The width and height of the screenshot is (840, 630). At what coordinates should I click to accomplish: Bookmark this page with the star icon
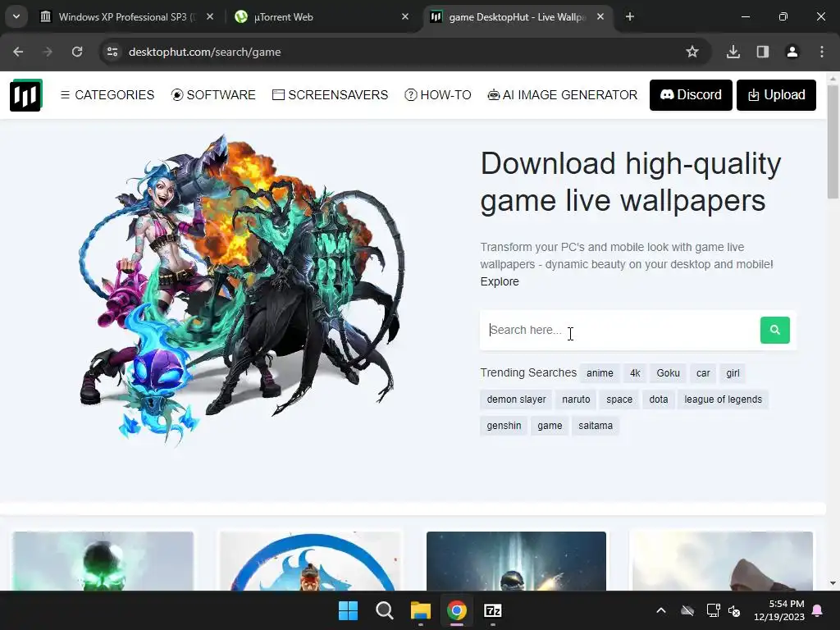[x=692, y=52]
